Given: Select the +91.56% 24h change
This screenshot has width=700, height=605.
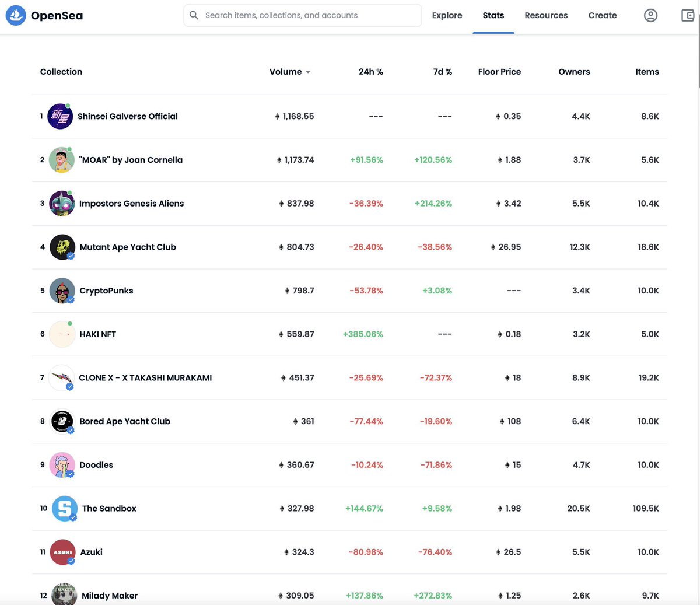Looking at the screenshot, I should coord(366,160).
